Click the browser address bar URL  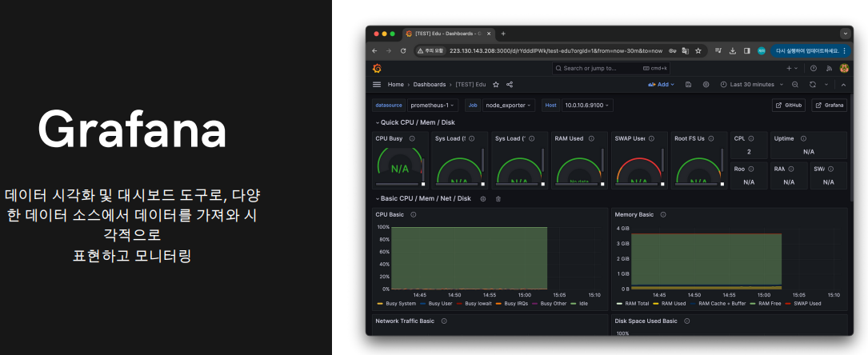pos(556,51)
